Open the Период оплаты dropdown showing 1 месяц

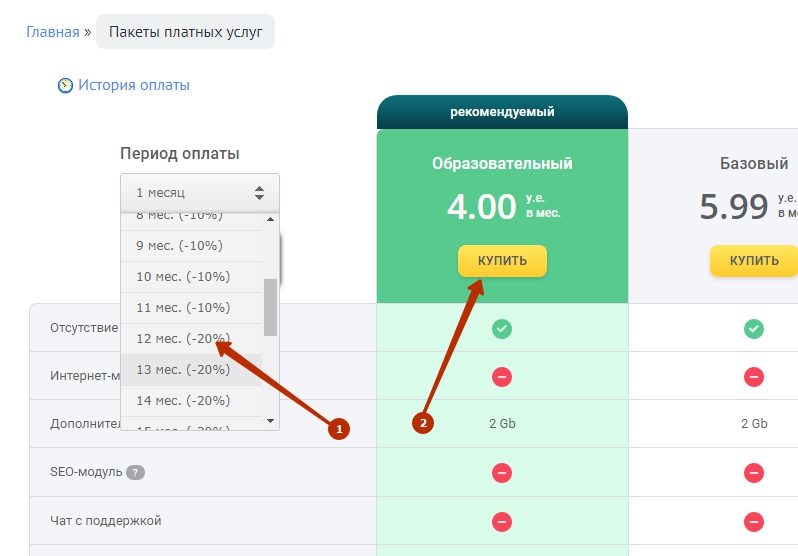(x=200, y=193)
